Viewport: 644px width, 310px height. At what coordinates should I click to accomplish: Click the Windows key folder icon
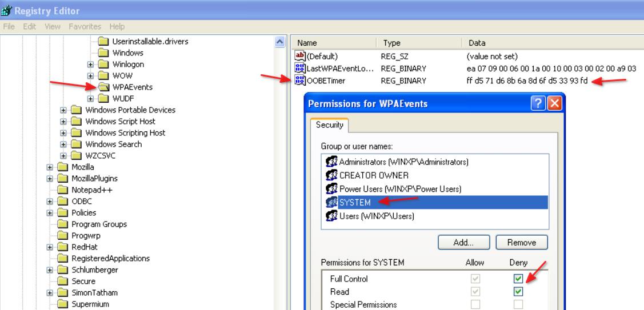point(103,53)
